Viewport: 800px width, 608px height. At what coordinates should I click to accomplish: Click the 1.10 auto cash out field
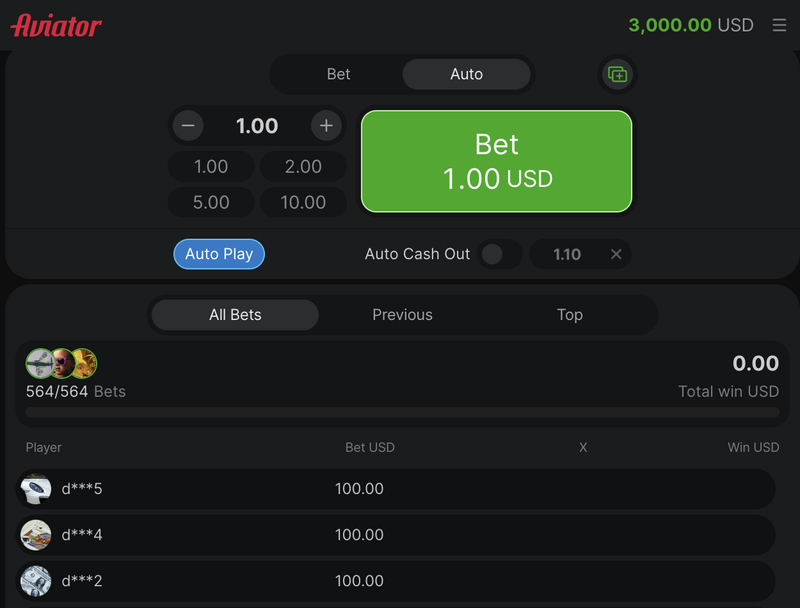coord(567,254)
